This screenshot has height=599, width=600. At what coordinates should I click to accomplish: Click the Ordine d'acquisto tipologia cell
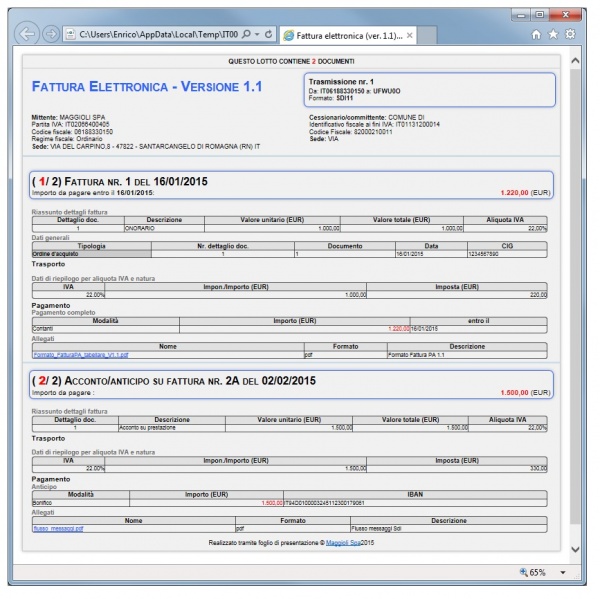click(x=92, y=254)
